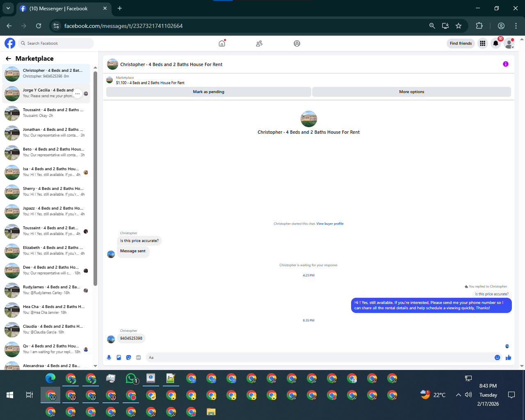Click the Facebook logo

10,43
